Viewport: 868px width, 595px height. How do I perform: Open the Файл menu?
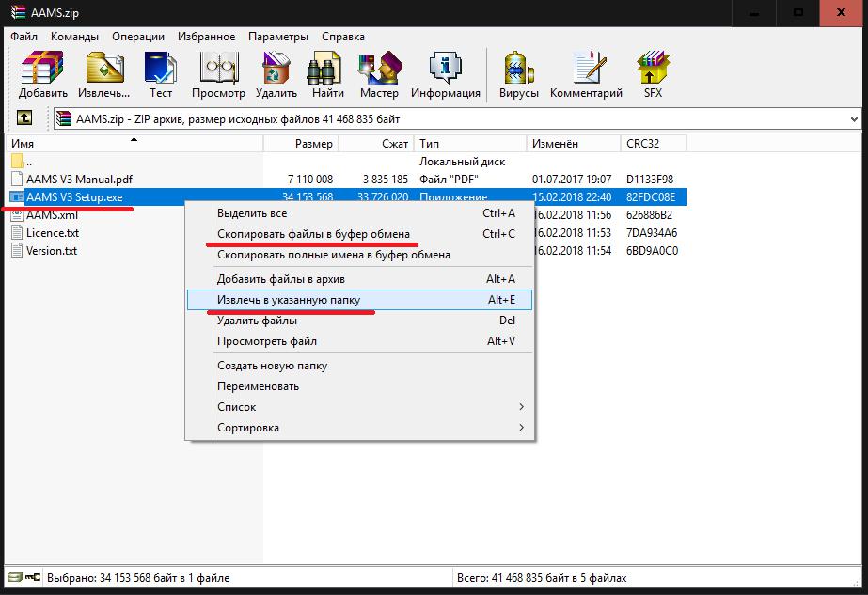point(24,37)
